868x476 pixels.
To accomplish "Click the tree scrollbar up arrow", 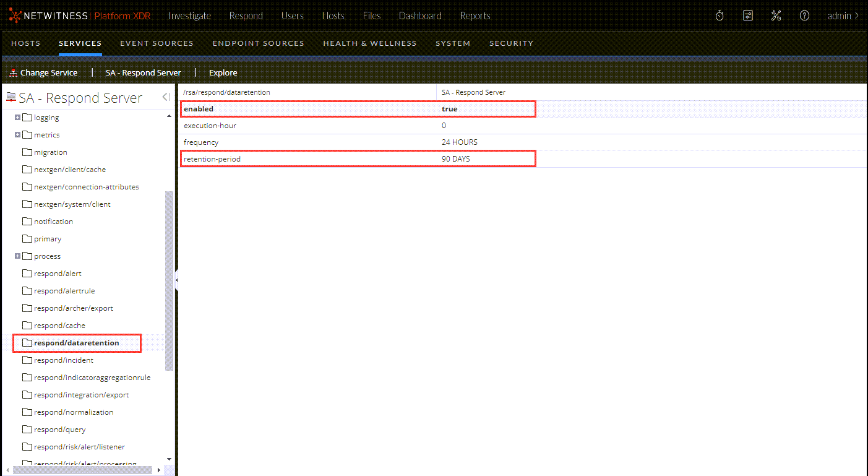I will tap(170, 116).
